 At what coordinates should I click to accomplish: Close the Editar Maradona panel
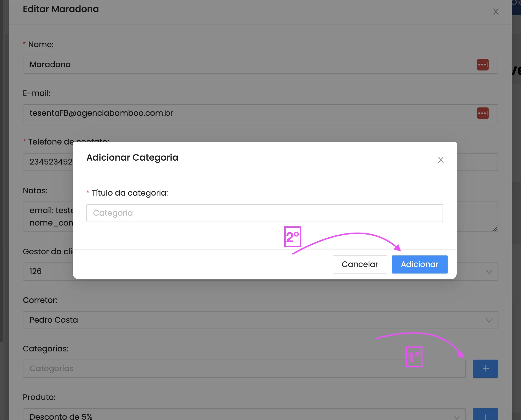tap(496, 12)
